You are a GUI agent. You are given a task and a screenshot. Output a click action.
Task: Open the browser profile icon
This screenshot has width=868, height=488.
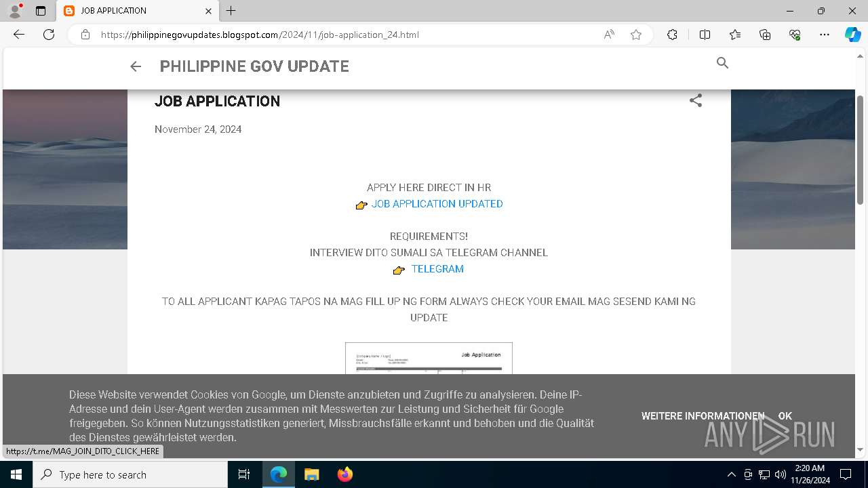(x=15, y=11)
